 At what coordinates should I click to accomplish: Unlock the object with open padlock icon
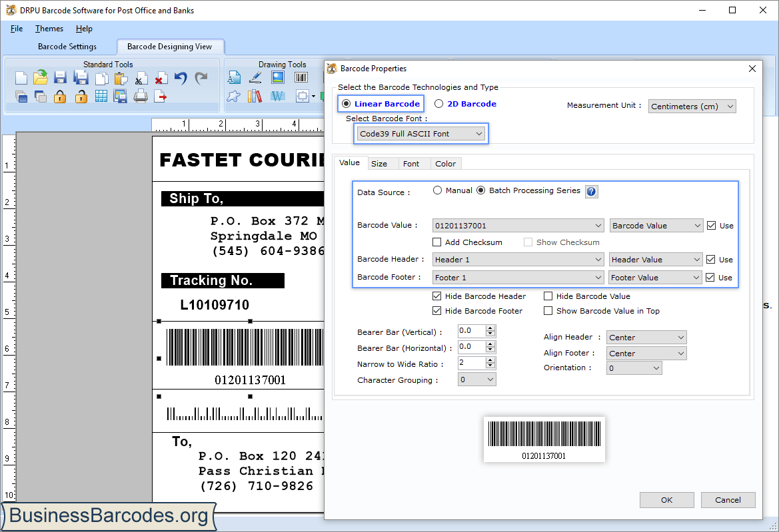point(81,97)
